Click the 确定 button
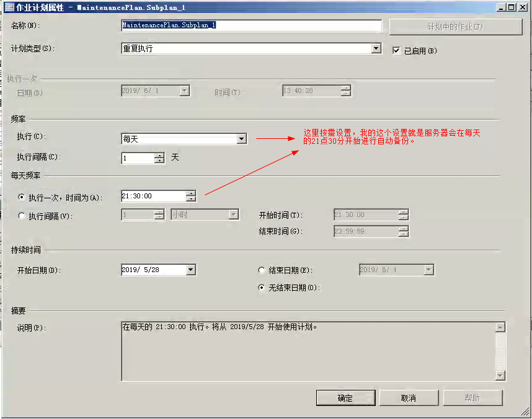532x419 pixels. click(x=345, y=398)
